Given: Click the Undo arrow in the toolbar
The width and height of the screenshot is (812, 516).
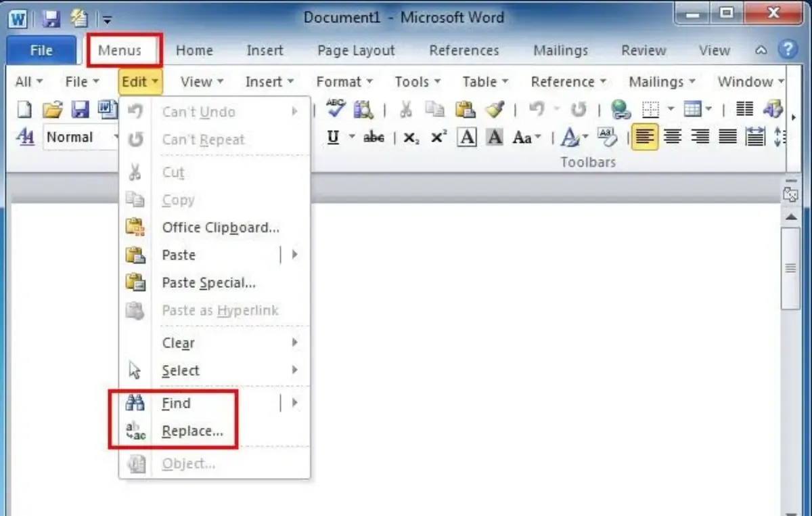Looking at the screenshot, I should [x=536, y=109].
